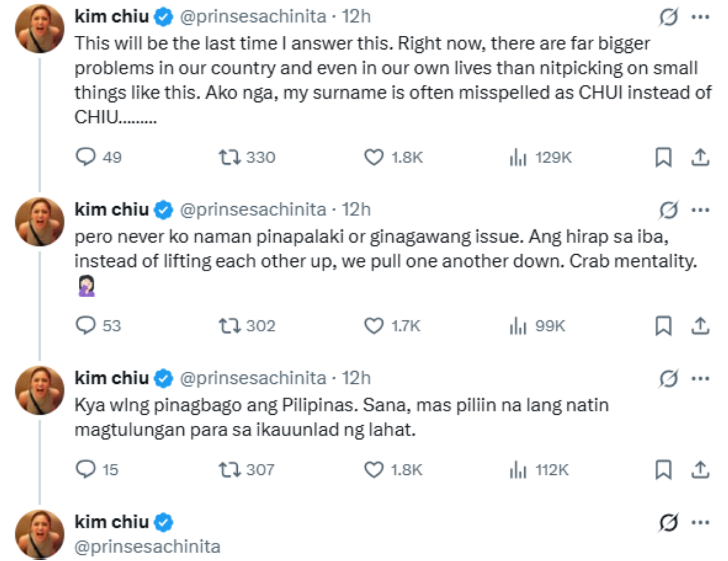Viewport: 728px width, 561px height.
Task: Open more options on first tweet
Action: 700,18
